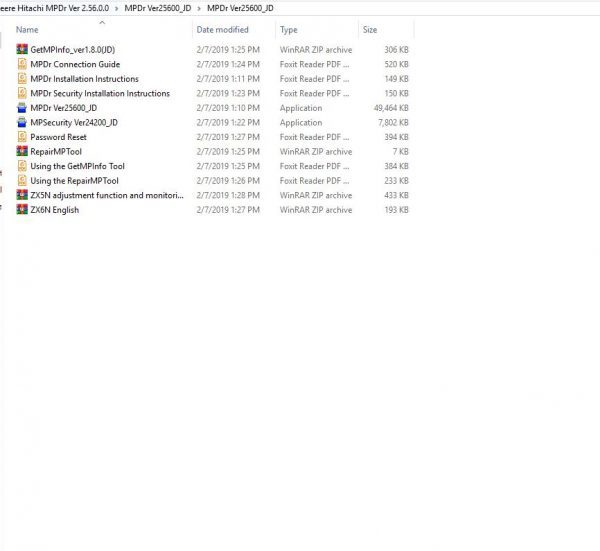Image resolution: width=600 pixels, height=551 pixels.
Task: Sort files by Date modified column
Action: [x=222, y=30]
